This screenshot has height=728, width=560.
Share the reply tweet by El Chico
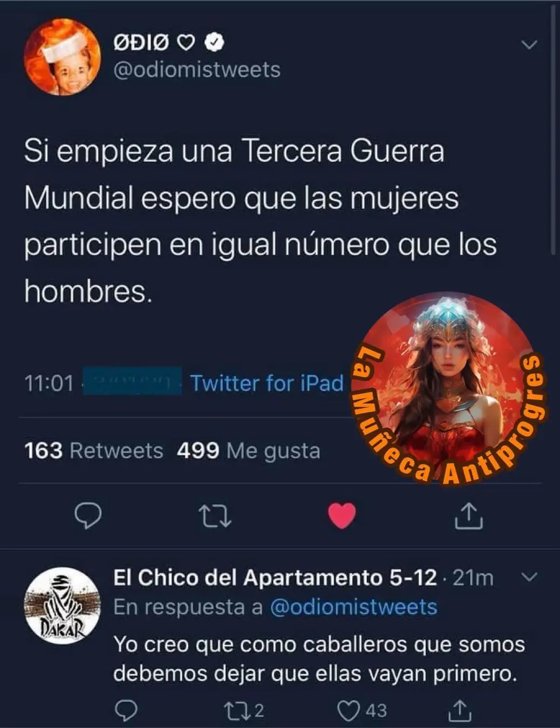460,710
